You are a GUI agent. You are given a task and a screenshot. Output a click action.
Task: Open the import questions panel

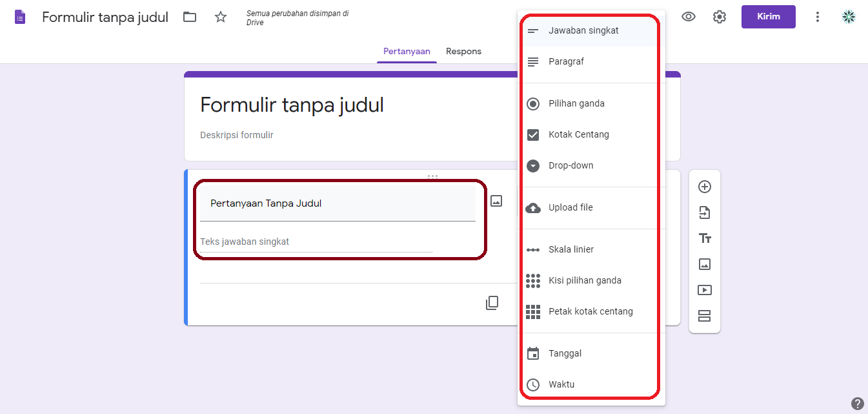[705, 212]
